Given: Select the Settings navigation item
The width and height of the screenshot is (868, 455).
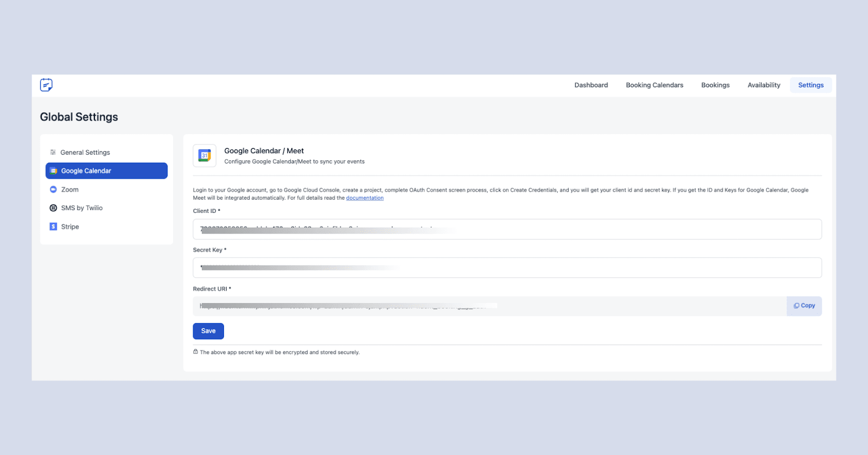Looking at the screenshot, I should (x=810, y=85).
